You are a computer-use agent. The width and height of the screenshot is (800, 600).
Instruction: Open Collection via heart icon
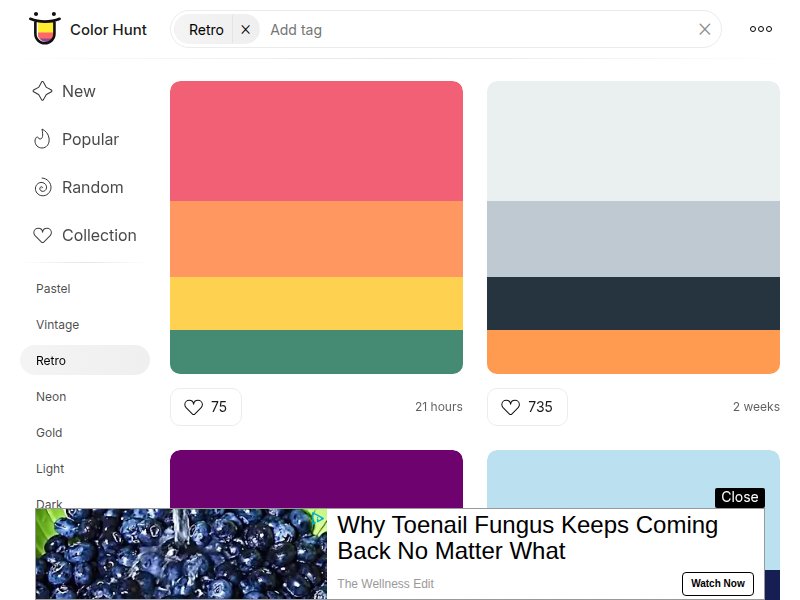click(x=42, y=235)
